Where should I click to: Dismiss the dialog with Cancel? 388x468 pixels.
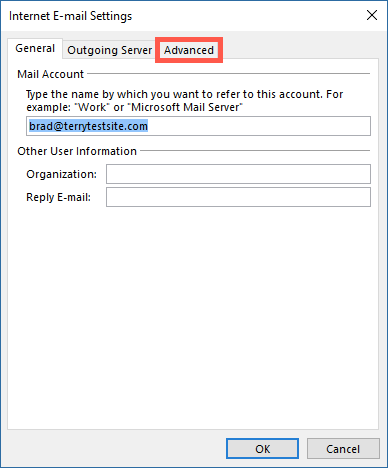343,449
